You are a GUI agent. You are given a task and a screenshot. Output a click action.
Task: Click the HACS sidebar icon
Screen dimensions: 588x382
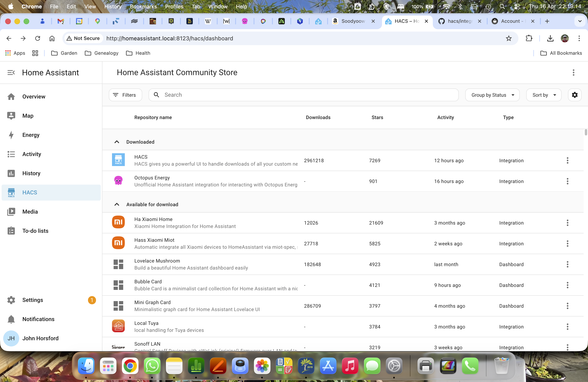point(11,192)
